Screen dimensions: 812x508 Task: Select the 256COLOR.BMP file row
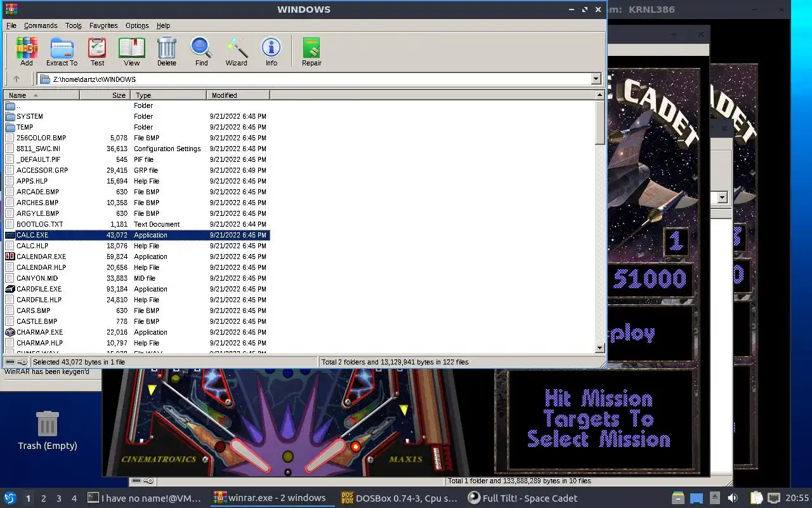(137, 138)
